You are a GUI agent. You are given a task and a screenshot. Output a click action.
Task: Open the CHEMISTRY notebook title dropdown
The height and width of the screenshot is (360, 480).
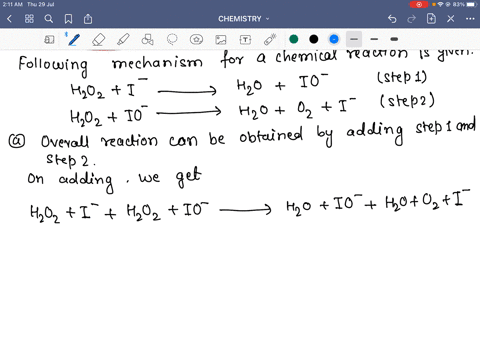(x=243, y=19)
